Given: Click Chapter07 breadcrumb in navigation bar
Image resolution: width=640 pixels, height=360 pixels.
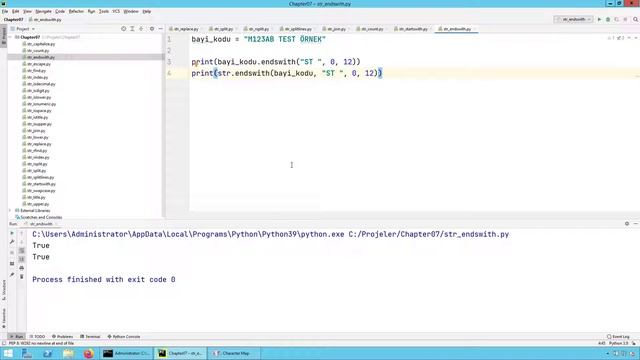Looking at the screenshot, I should tap(13, 20).
